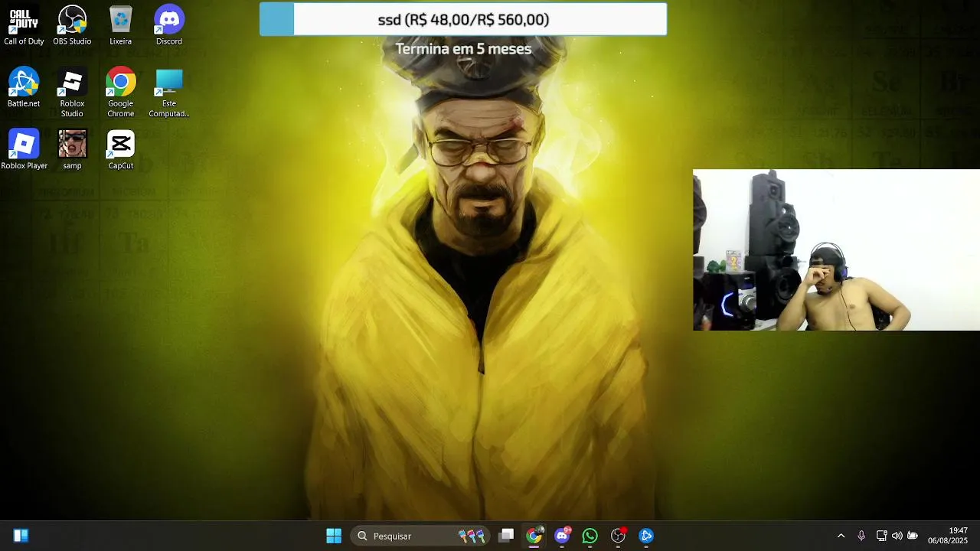Open the volume control tray icon
Viewport: 980px width, 551px height.
point(897,536)
